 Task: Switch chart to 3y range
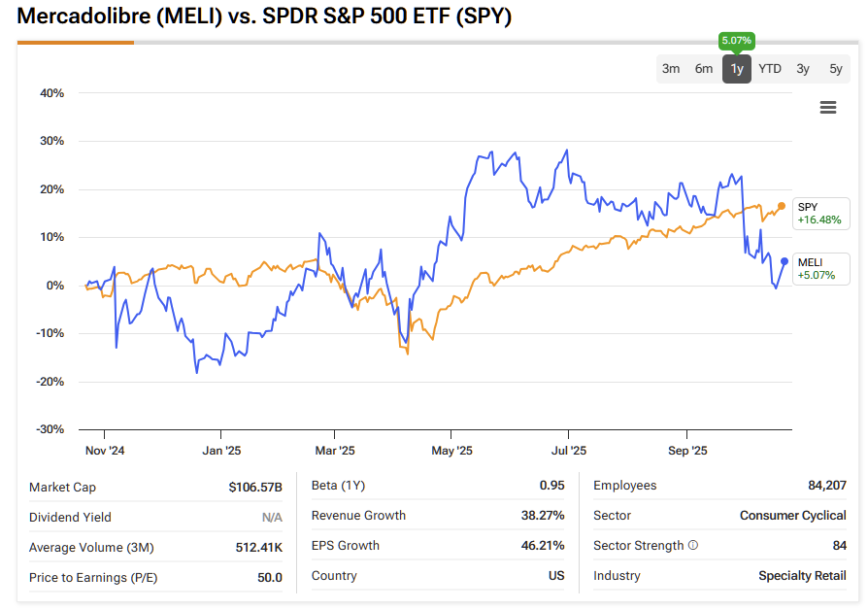(x=803, y=69)
